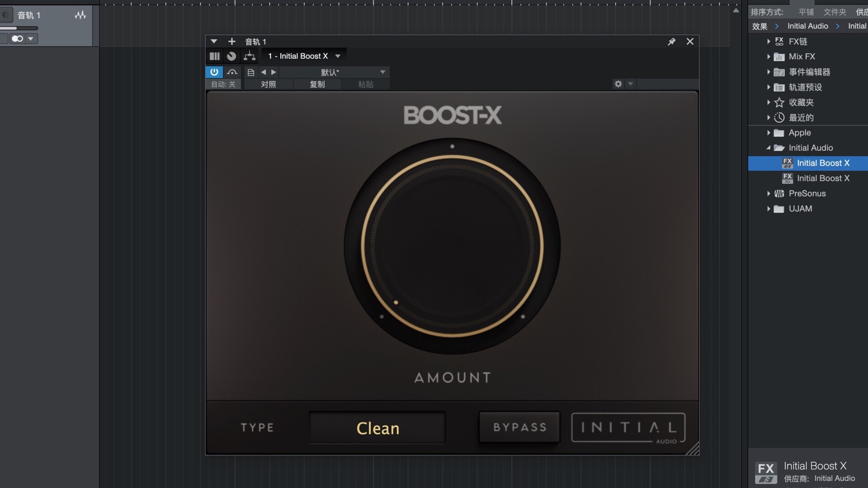Click the 复制 copy button
868x488 pixels.
[x=317, y=84]
